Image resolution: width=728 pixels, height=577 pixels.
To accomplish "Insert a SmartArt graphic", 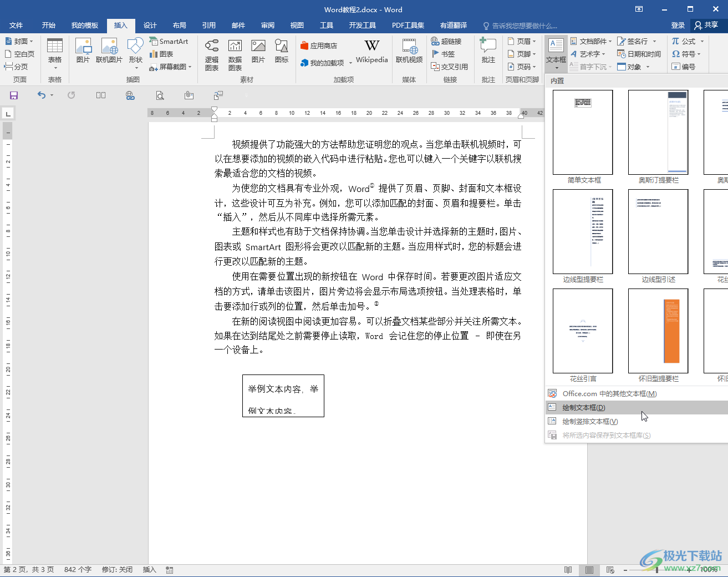I will coord(169,41).
